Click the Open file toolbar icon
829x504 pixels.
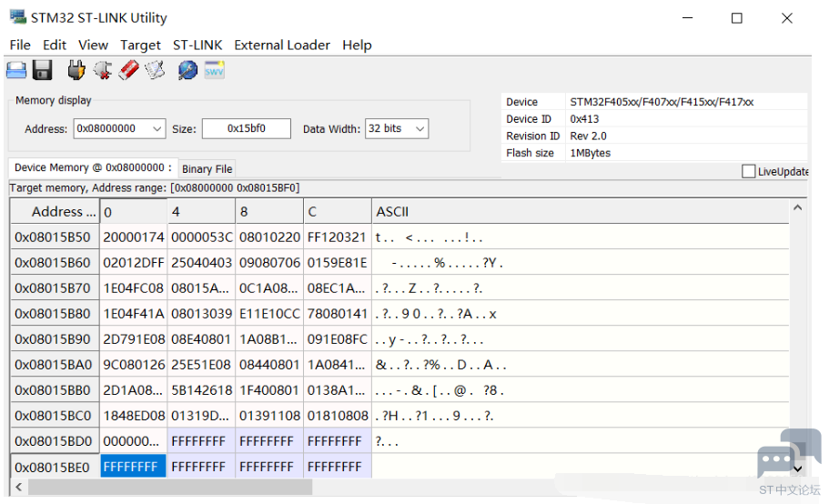(x=16, y=70)
